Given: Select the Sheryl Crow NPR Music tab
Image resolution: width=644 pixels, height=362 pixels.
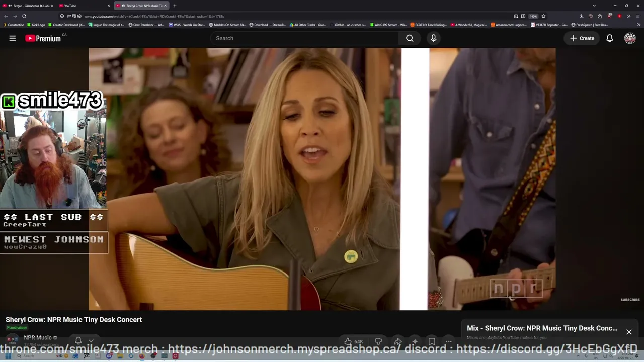Looking at the screenshot, I should (141, 6).
